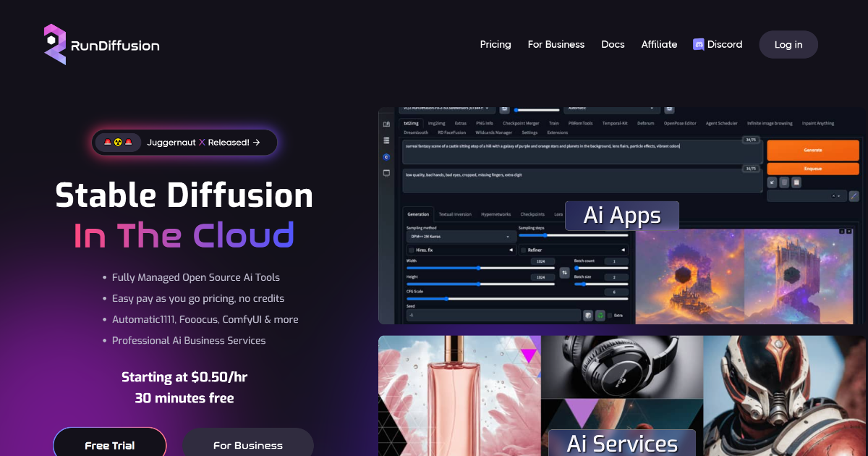The height and width of the screenshot is (456, 868).
Task: Click the book icon in the left sidebar
Action: pos(386,124)
